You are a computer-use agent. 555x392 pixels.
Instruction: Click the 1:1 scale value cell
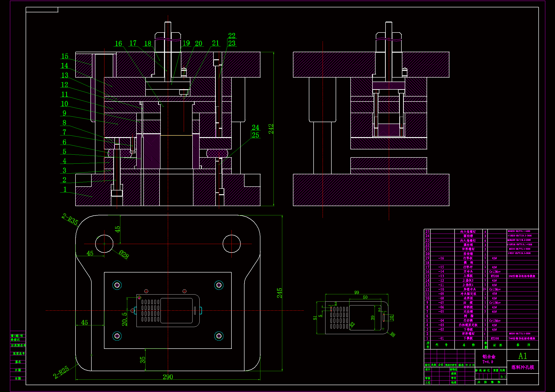pyautogui.click(x=503, y=377)
